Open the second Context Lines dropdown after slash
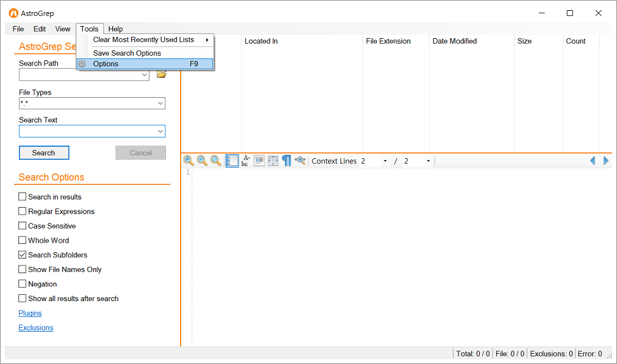Screen dimensions: 617x364 click(428, 161)
